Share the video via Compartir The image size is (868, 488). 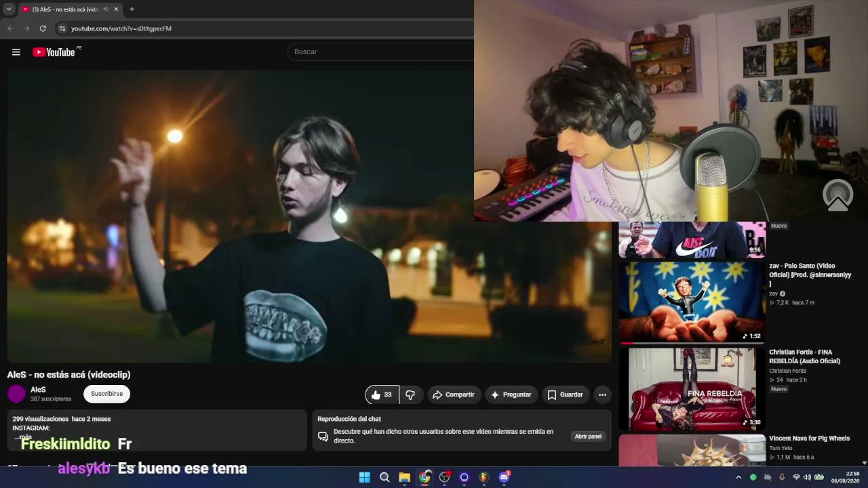[x=454, y=394]
